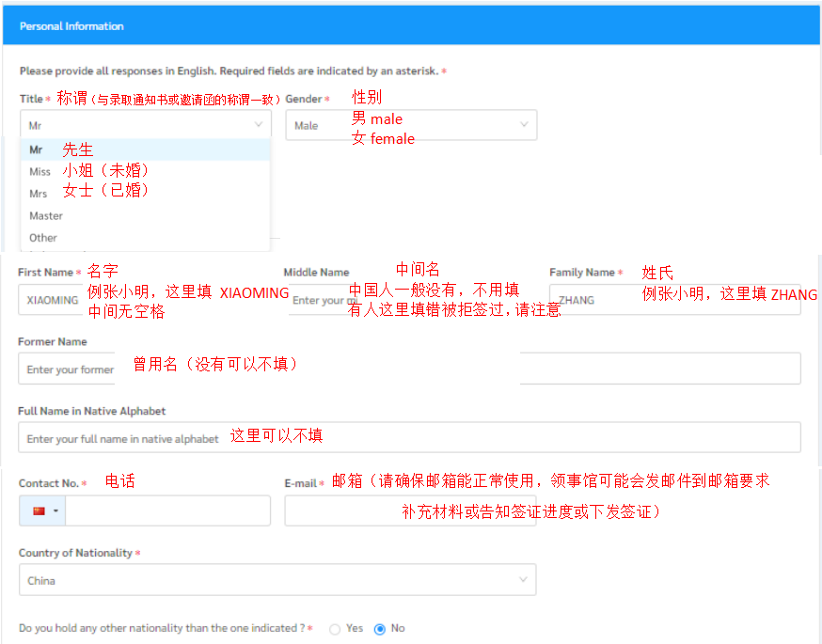Choose Miss from the Title list
The height and width of the screenshot is (644, 822).
pyautogui.click(x=40, y=172)
